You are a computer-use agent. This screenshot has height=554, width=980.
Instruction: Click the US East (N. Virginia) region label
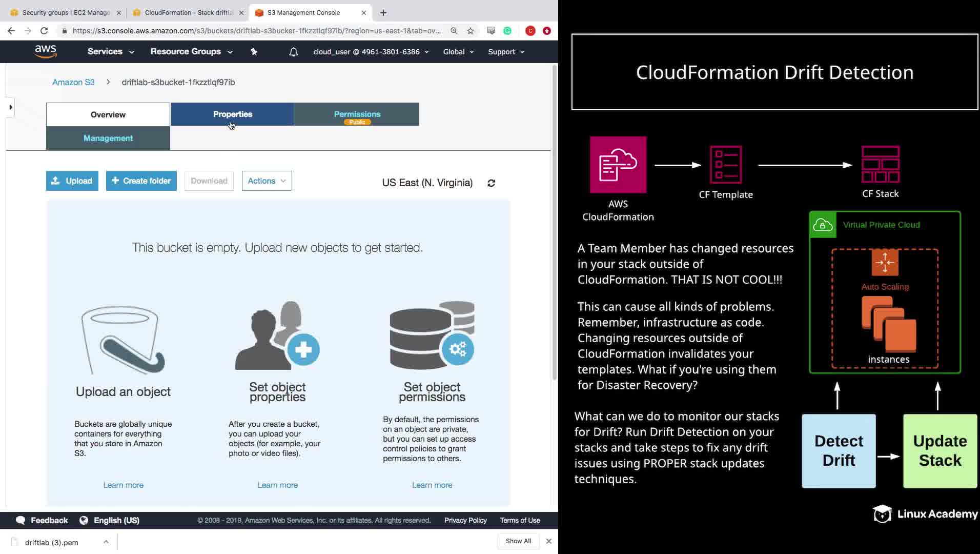point(427,183)
